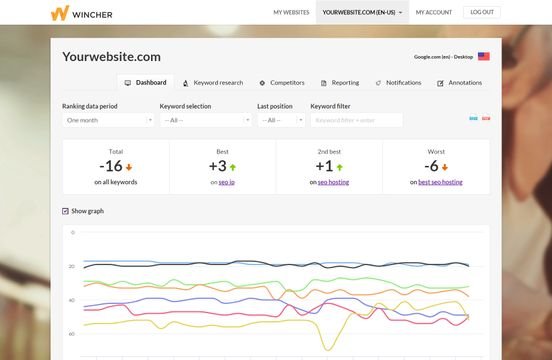This screenshot has width=552, height=360.
Task: Click the red export icon beside filters
Action: coord(486,118)
